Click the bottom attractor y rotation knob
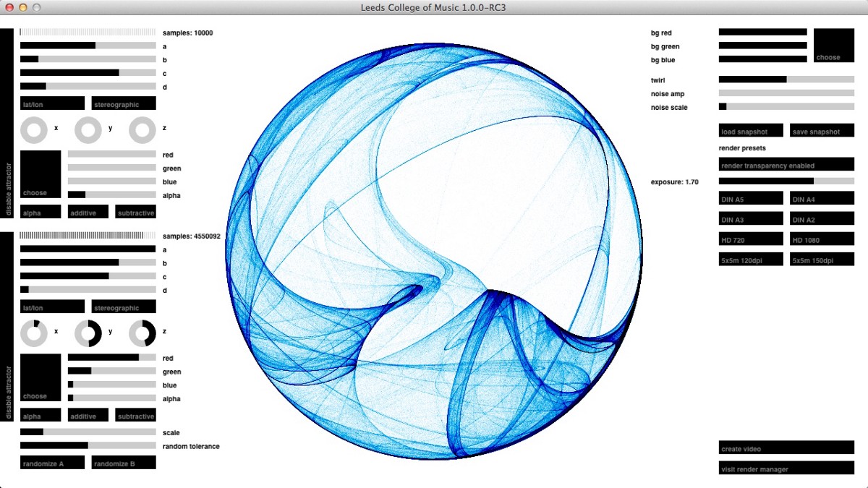 tap(88, 333)
